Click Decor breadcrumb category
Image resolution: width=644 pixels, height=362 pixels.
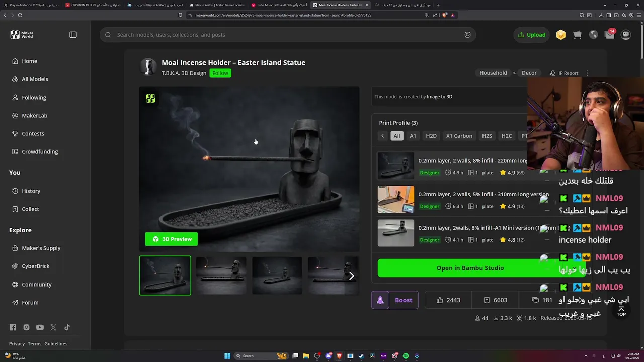pyautogui.click(x=529, y=73)
